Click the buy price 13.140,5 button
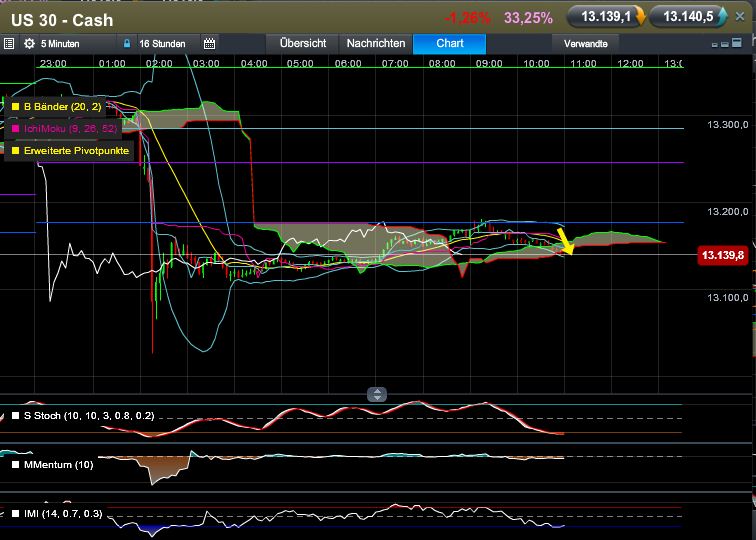756x540 pixels. coord(688,17)
